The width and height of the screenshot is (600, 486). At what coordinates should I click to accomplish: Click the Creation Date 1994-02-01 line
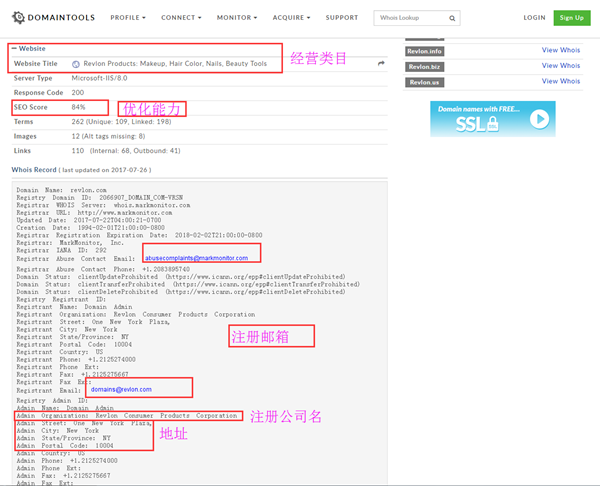pyautogui.click(x=90, y=228)
